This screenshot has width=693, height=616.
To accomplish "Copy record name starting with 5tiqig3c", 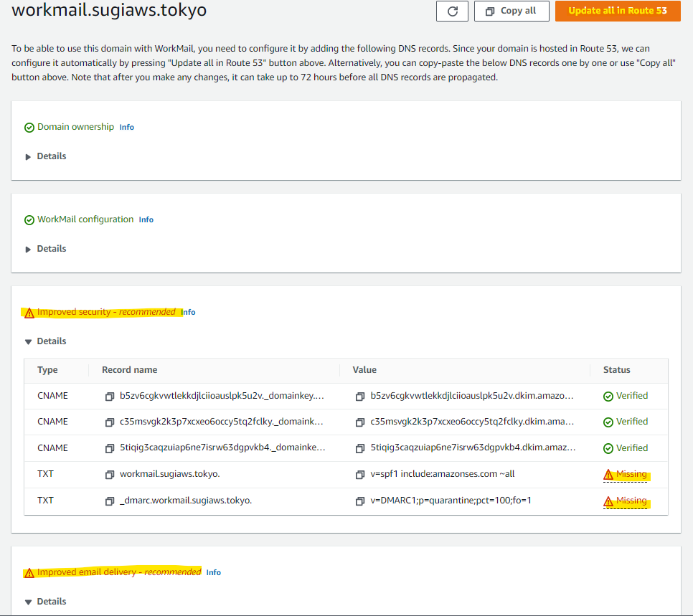I will pos(110,448).
